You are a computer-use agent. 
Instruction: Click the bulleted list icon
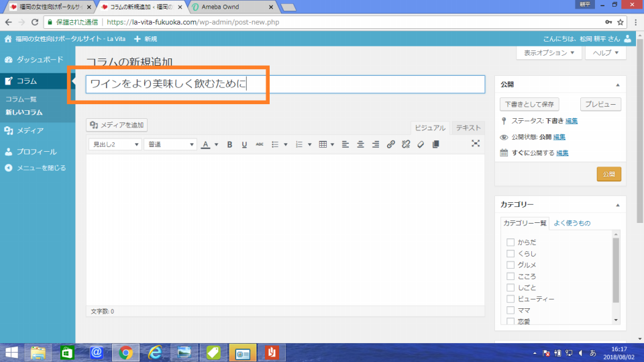(x=275, y=144)
